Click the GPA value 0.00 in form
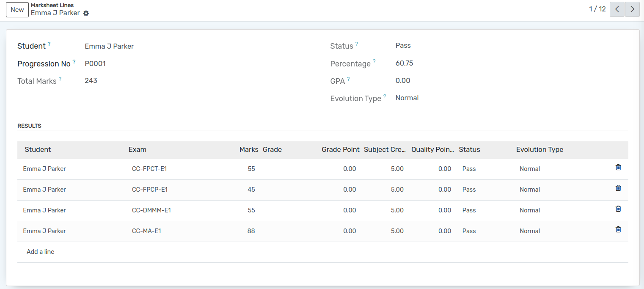Screen dimensions: 644x289 [403, 80]
